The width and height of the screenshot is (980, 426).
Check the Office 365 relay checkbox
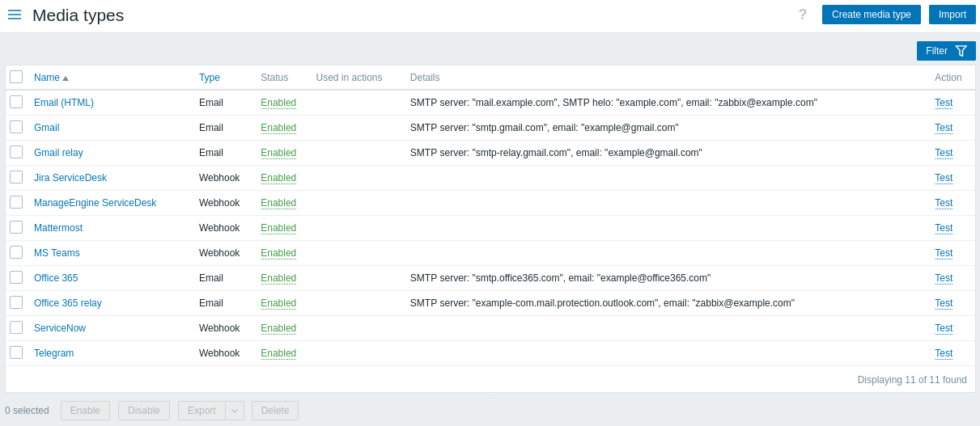[x=16, y=302]
